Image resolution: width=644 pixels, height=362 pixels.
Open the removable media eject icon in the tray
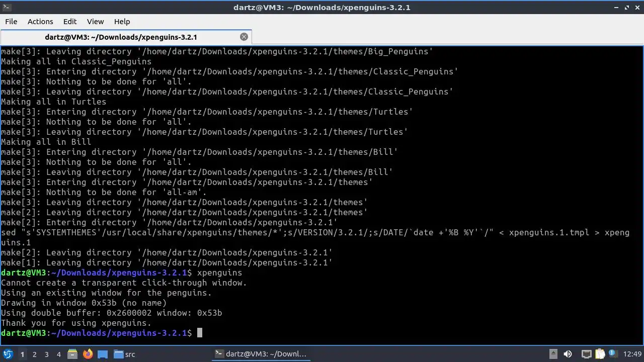[553, 354]
